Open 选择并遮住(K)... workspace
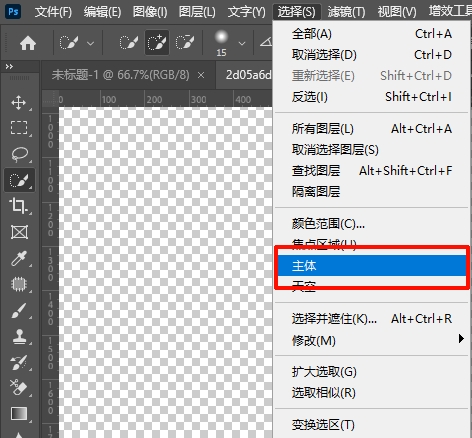472x438 pixels. (x=372, y=319)
